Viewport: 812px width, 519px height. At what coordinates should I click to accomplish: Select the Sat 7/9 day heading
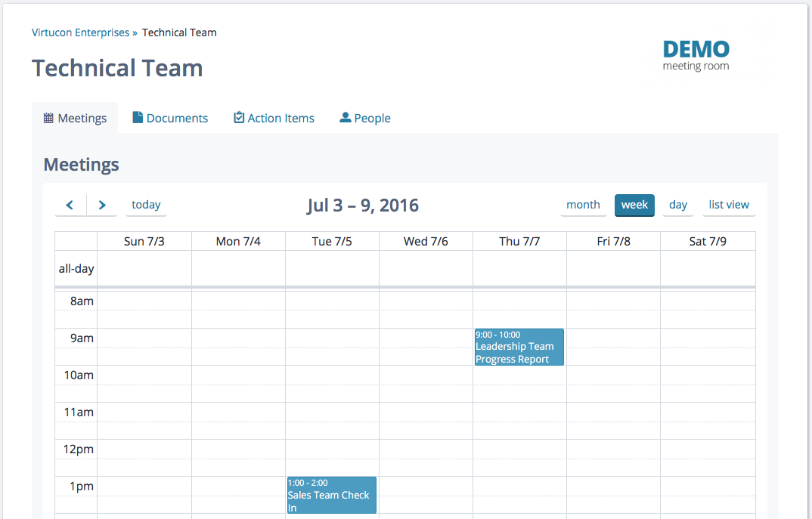click(x=707, y=240)
